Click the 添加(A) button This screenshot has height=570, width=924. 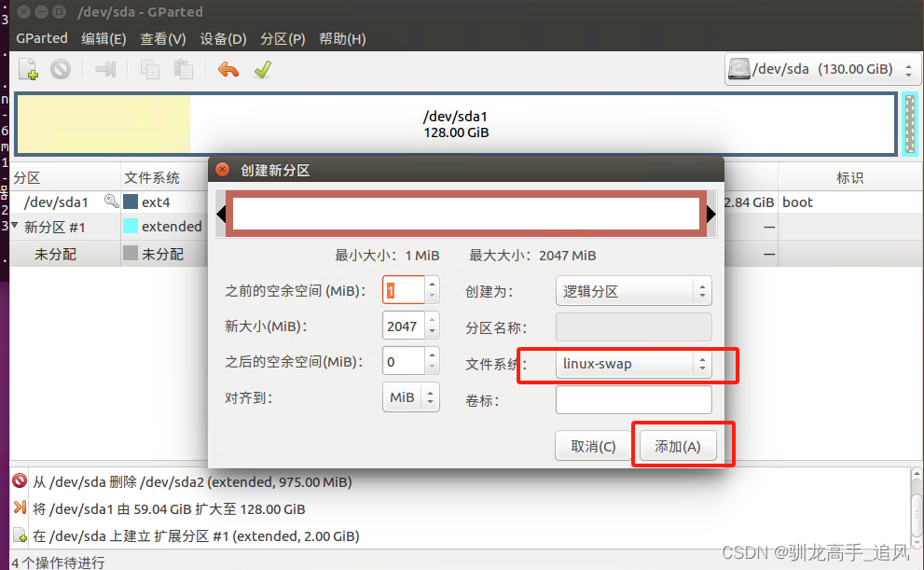pyautogui.click(x=678, y=446)
